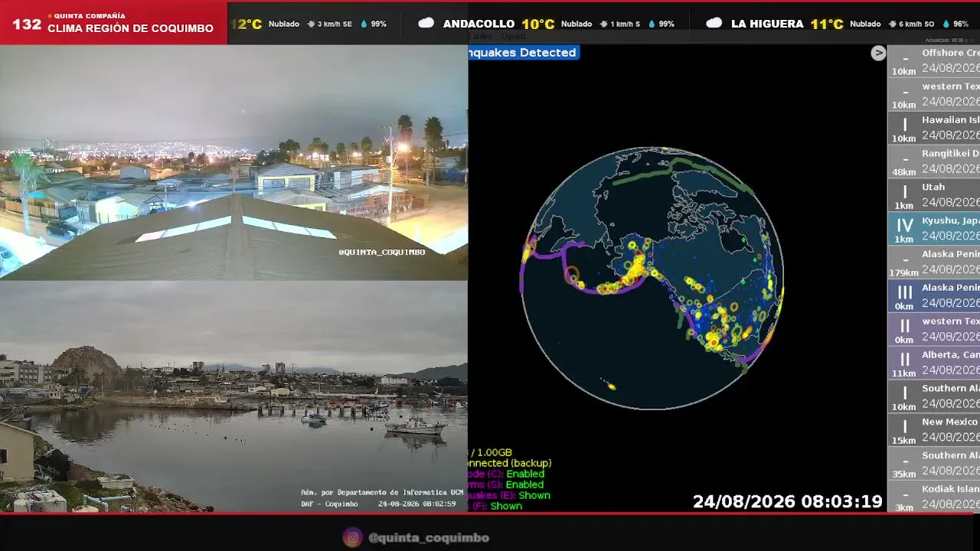
Task: Open the Rangitikei earthquake entry
Action: coord(934,161)
